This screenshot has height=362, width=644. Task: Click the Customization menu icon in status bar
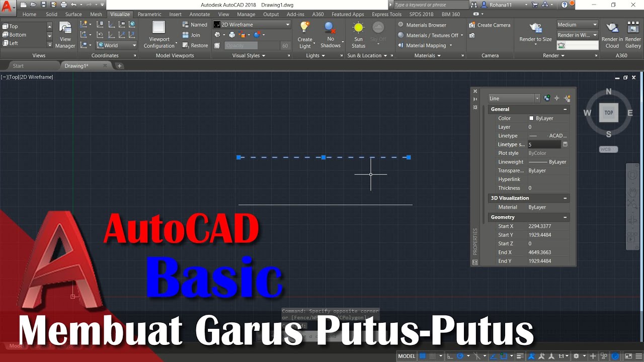638,356
